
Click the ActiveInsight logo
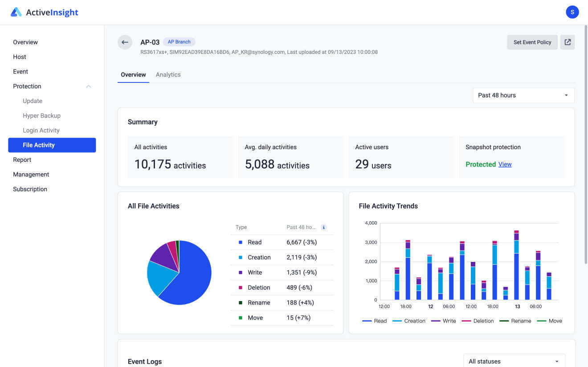coord(44,12)
